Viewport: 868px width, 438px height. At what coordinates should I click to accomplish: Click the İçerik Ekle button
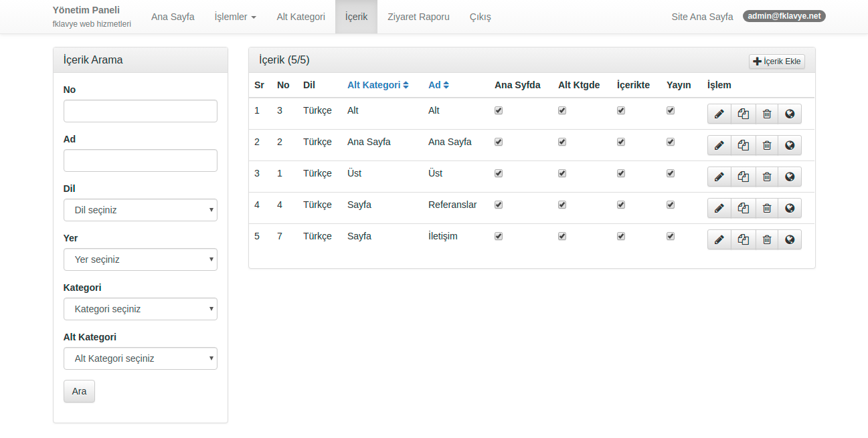tap(777, 62)
